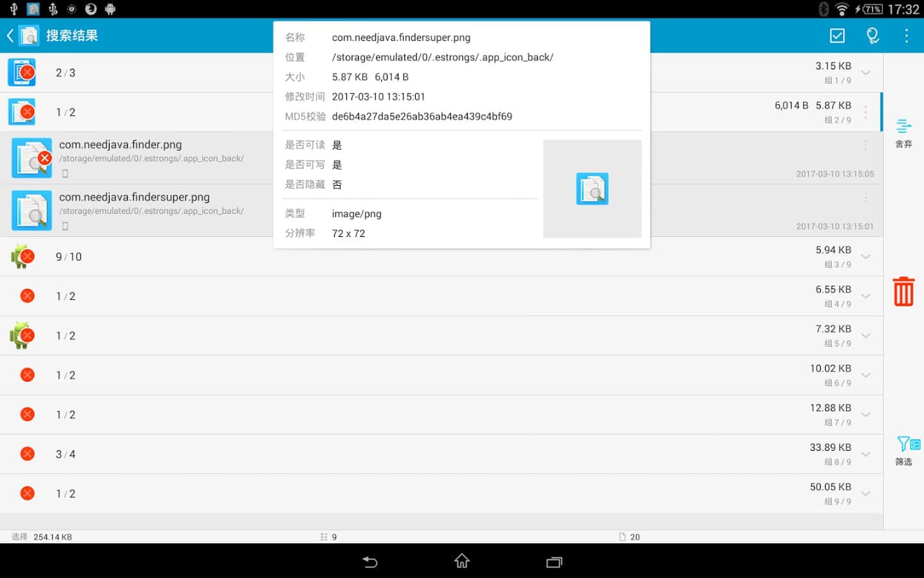The height and width of the screenshot is (578, 924).
Task: Tap the red trash delete icon
Action: 903,292
